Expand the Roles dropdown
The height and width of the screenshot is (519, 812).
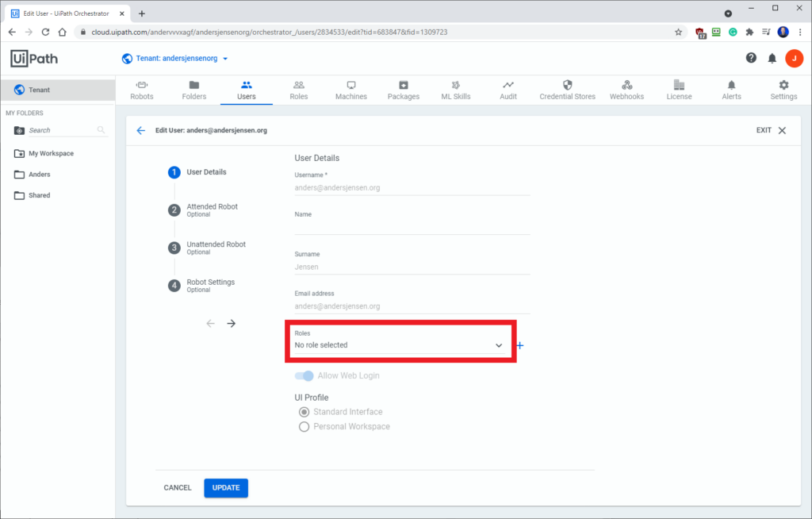click(x=400, y=344)
